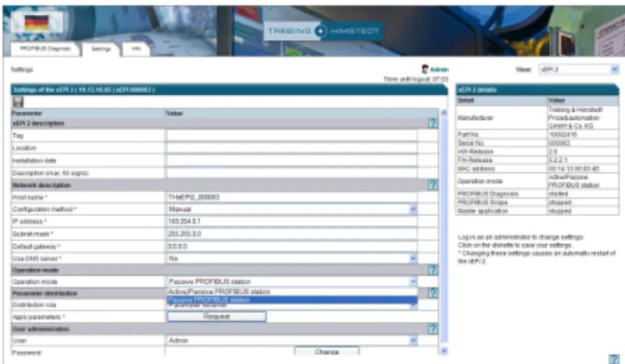Click the Host name input field
The height and width of the screenshot is (364, 625).
[292, 197]
